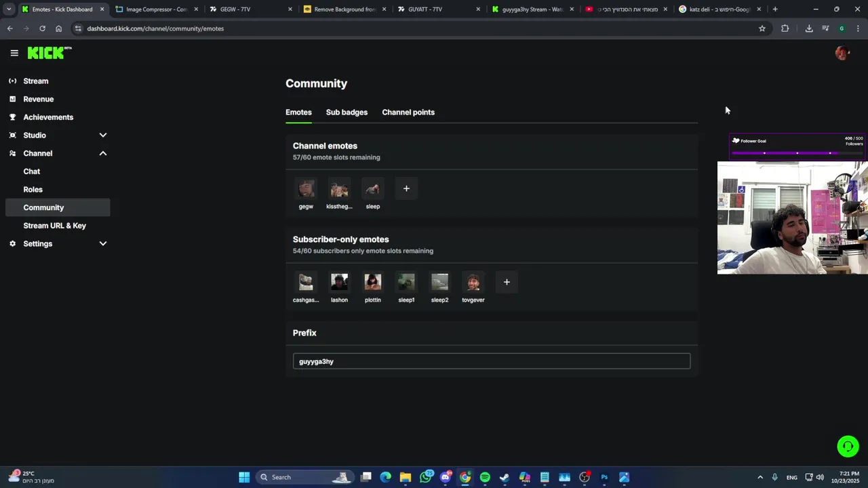Viewport: 868px width, 488px height.
Task: Open Windows Start menu
Action: point(244,477)
